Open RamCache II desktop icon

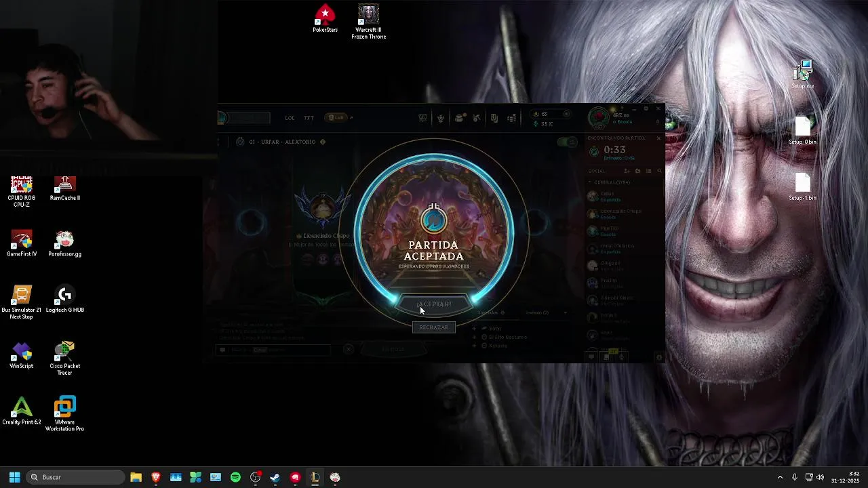point(64,188)
